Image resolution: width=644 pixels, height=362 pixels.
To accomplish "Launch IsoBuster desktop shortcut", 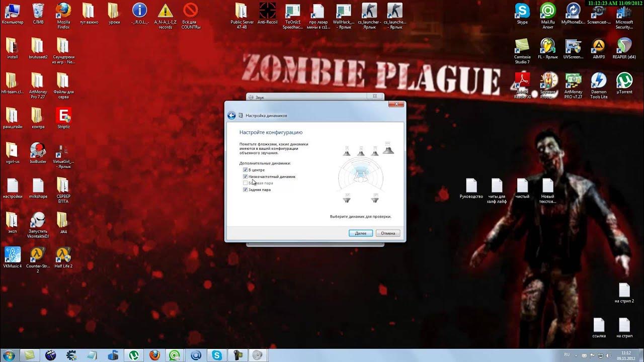I will tap(38, 153).
